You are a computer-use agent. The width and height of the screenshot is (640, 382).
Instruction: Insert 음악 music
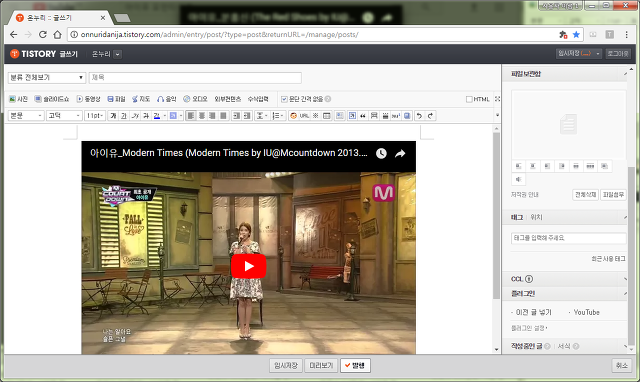pos(167,99)
